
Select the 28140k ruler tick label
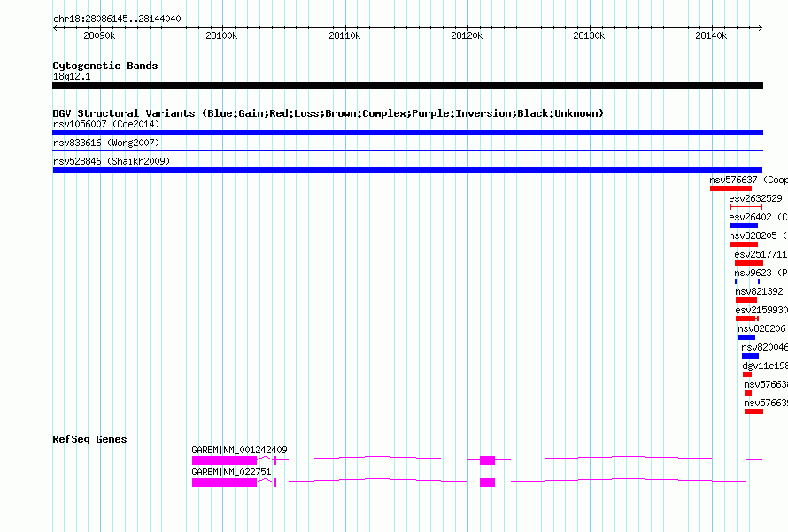coord(711,35)
